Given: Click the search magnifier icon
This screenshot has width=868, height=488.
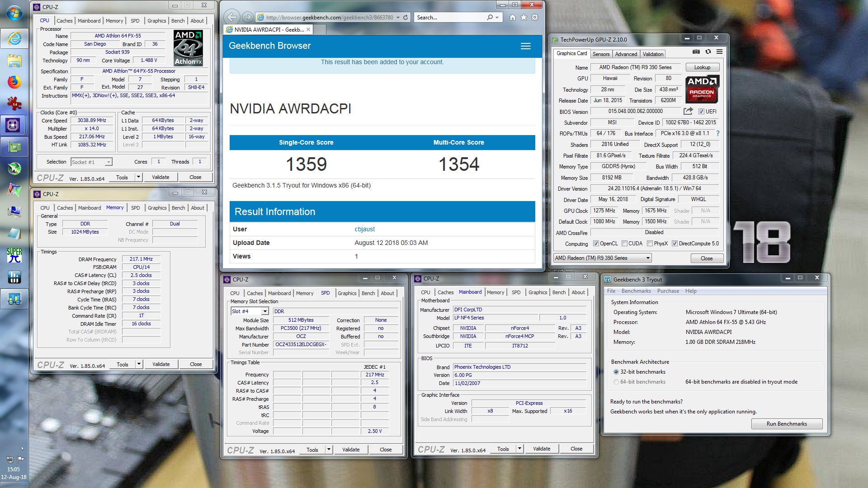Looking at the screenshot, I should point(490,17).
